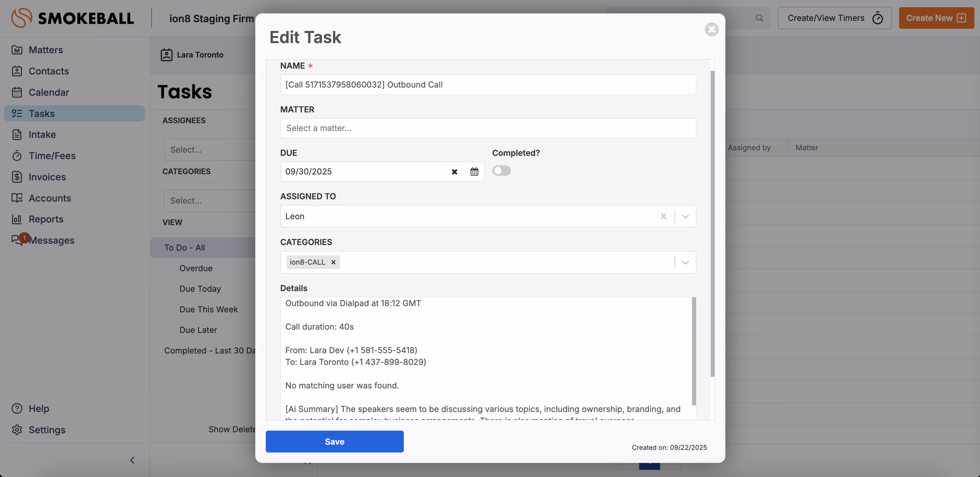Image resolution: width=980 pixels, height=477 pixels.
Task: Collapse the sidebar with the left chevron
Action: pos(132,460)
